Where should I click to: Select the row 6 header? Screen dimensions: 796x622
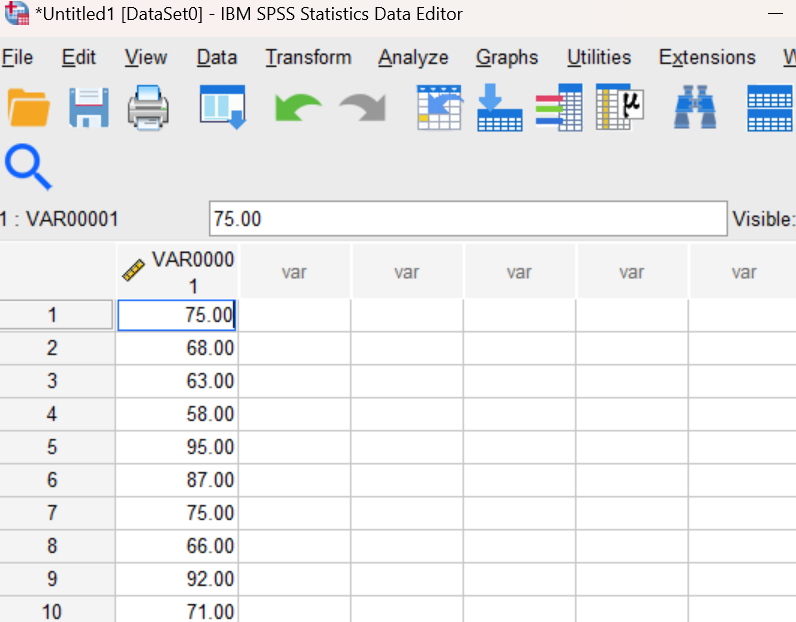57,480
